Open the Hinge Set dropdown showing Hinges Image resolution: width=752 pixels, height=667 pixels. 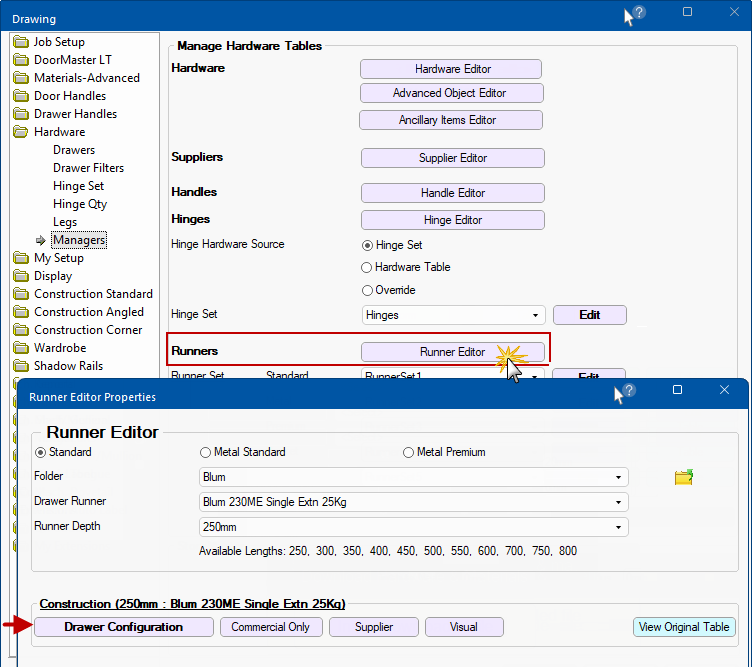point(453,316)
